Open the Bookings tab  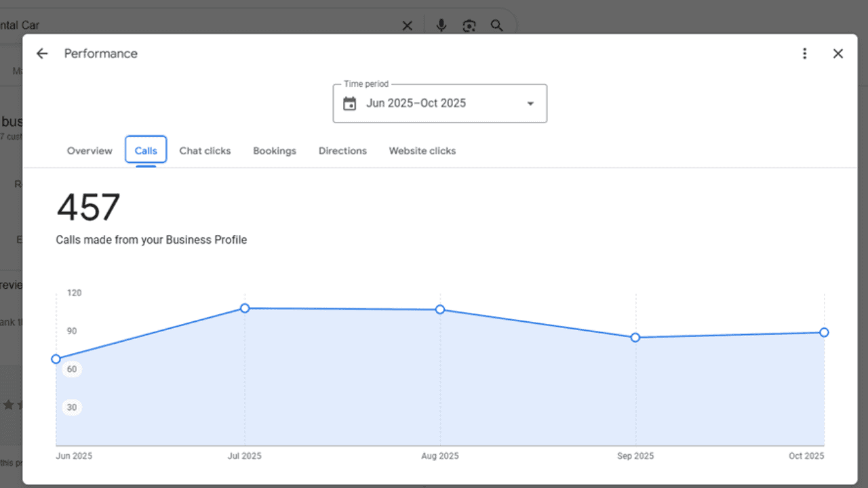click(274, 150)
